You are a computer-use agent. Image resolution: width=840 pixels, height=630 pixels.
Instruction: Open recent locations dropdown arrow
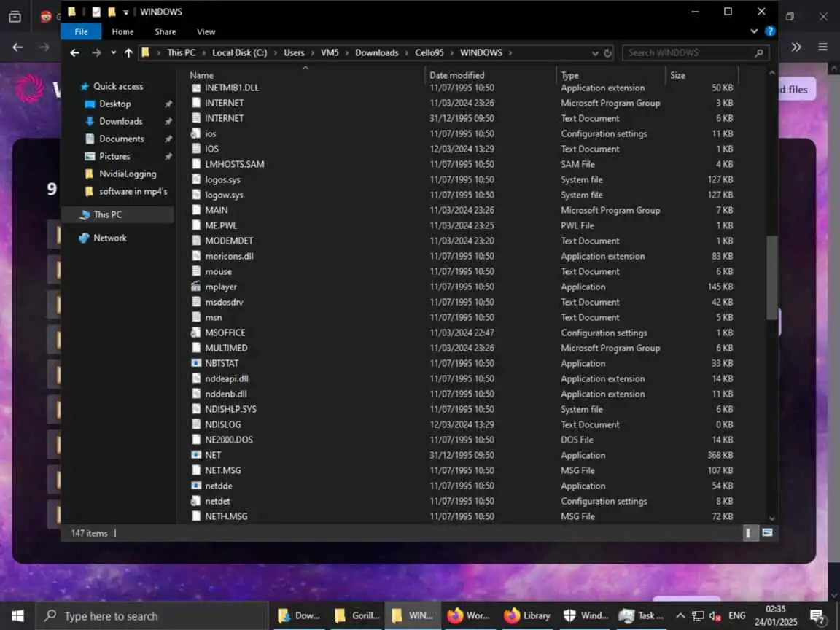pos(113,52)
